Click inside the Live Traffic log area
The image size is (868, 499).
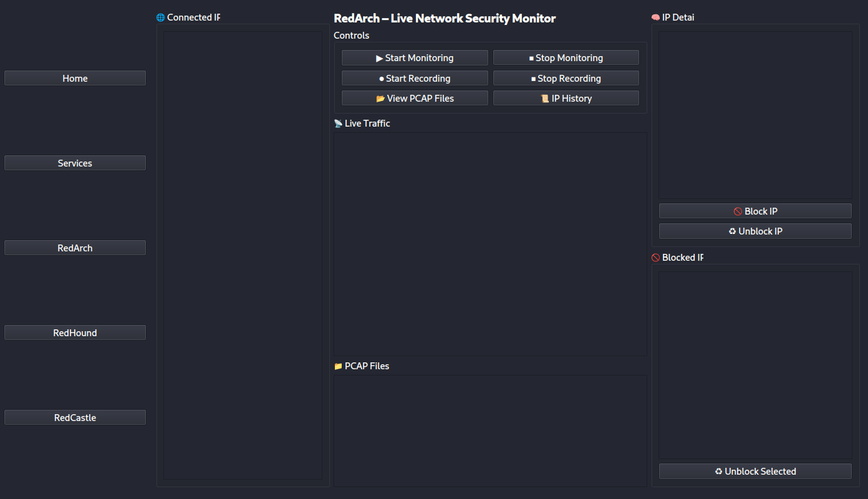pyautogui.click(x=490, y=244)
